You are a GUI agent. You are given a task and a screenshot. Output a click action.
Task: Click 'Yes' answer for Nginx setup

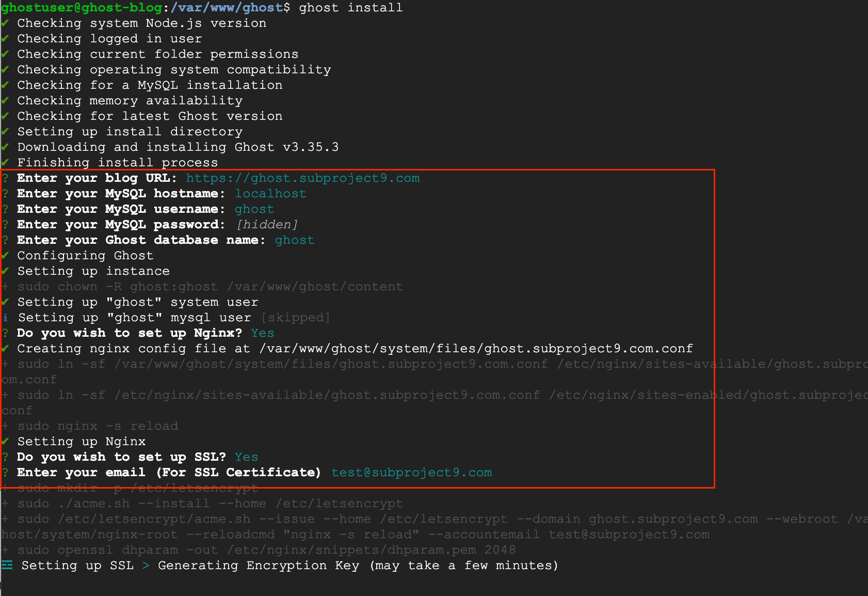[x=263, y=333]
